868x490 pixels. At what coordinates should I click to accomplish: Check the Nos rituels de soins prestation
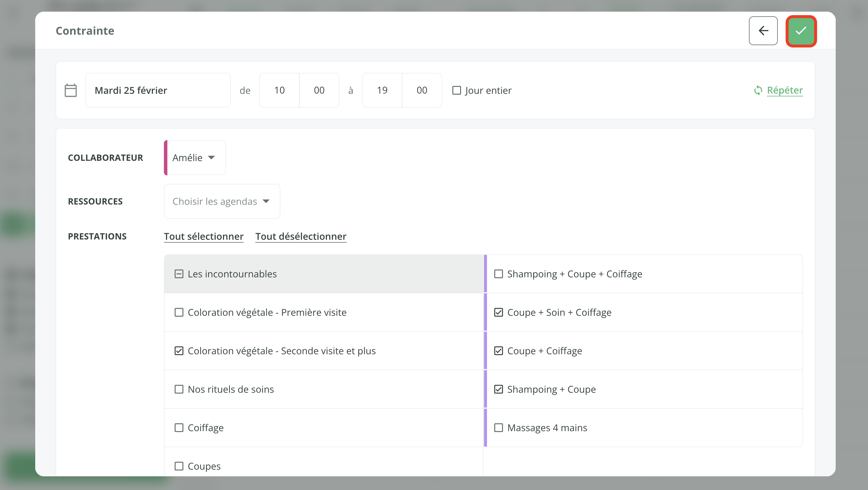click(179, 389)
